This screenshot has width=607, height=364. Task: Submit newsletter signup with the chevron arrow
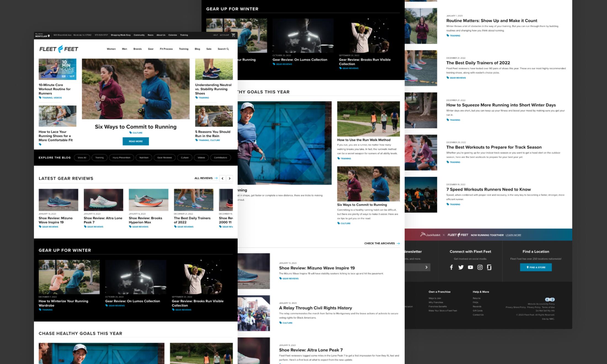(426, 267)
